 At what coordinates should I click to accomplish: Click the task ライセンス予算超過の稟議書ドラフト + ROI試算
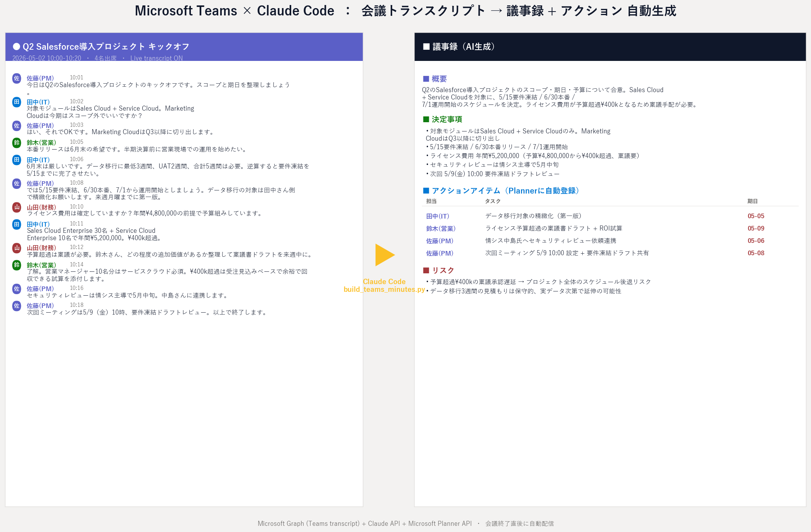554,228
